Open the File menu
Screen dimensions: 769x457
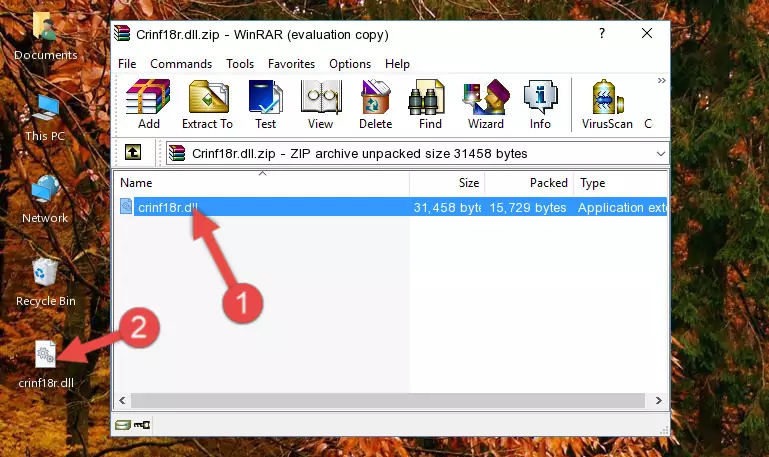(127, 64)
